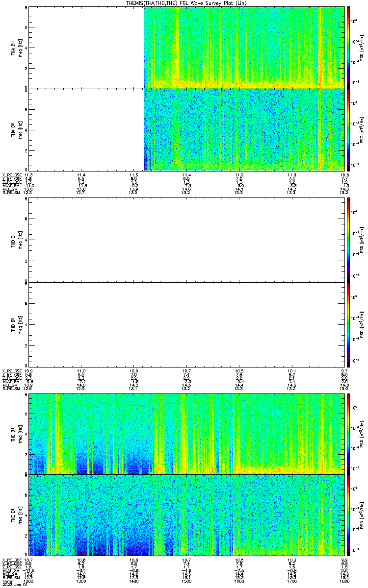Click the 'THE B∥ freq [Hz]' axis label
This screenshot has width=368, height=588.
click(16, 515)
